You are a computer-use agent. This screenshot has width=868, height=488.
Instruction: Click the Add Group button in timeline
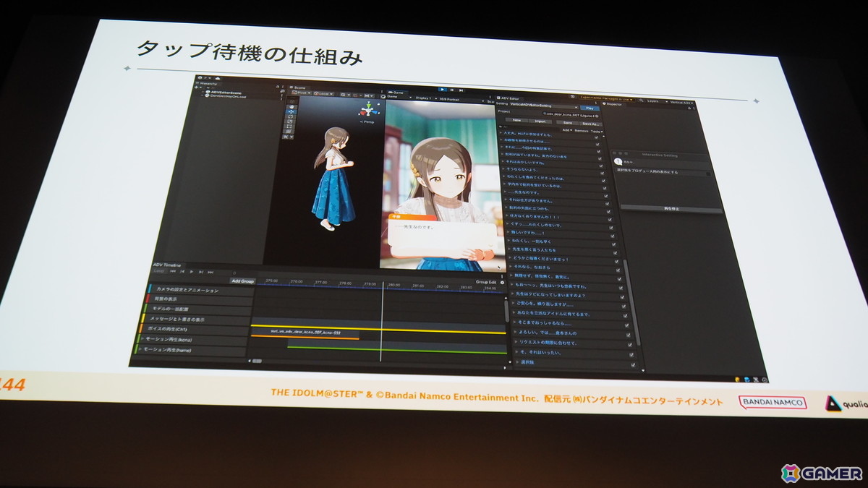243,281
